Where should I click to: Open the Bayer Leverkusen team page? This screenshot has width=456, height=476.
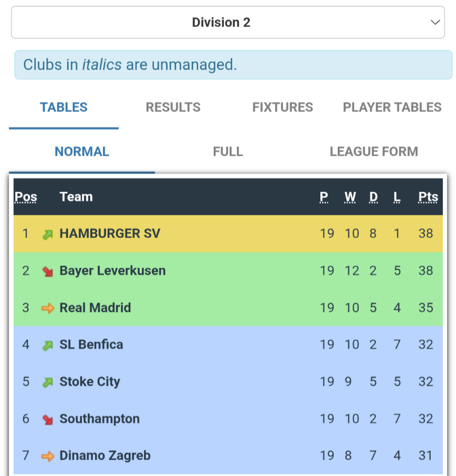click(x=112, y=271)
